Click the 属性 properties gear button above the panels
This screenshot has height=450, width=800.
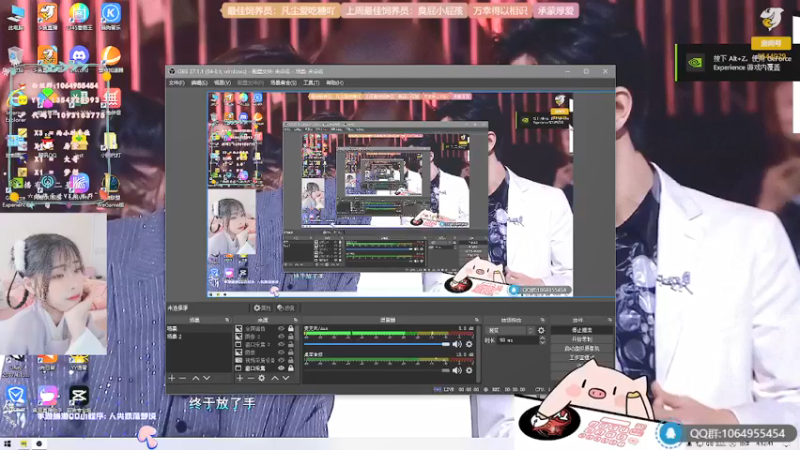click(x=262, y=308)
